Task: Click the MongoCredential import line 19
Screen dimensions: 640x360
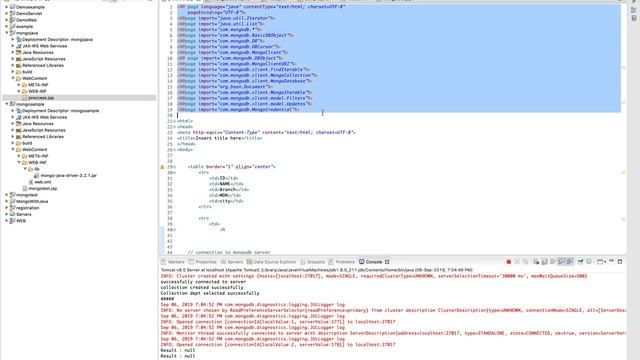Action: click(x=238, y=110)
